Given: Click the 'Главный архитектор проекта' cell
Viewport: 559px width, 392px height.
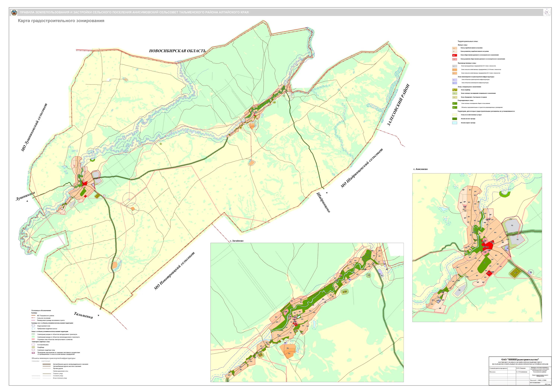Looking at the screenshot, I should coord(498,368).
